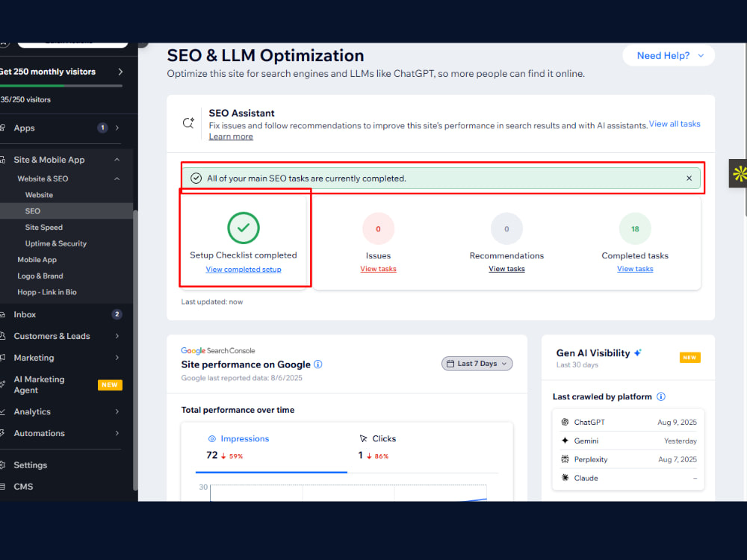Click the Aug 9, 2025 ChatGPT crawl date
The width and height of the screenshot is (747, 560).
pyautogui.click(x=677, y=422)
